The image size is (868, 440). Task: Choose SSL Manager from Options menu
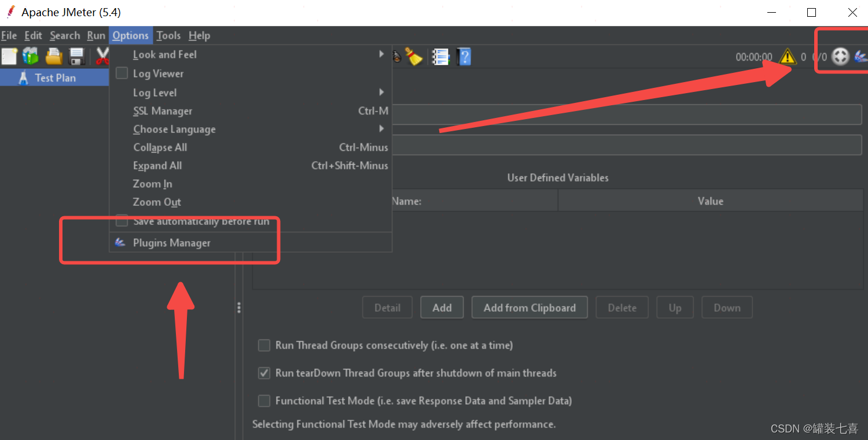pyautogui.click(x=251, y=111)
